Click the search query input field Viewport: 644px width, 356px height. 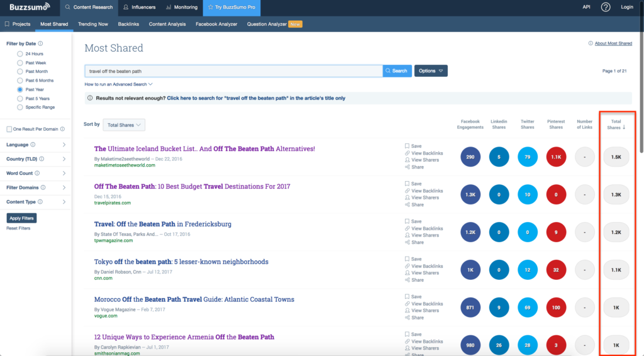click(234, 71)
